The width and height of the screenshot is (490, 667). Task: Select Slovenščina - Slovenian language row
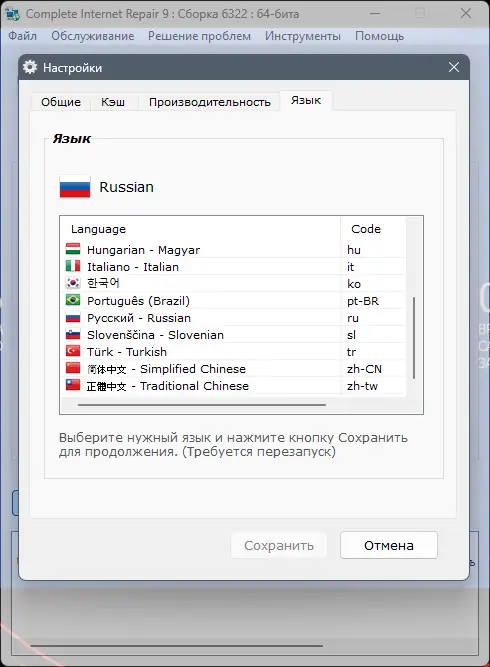(233, 335)
